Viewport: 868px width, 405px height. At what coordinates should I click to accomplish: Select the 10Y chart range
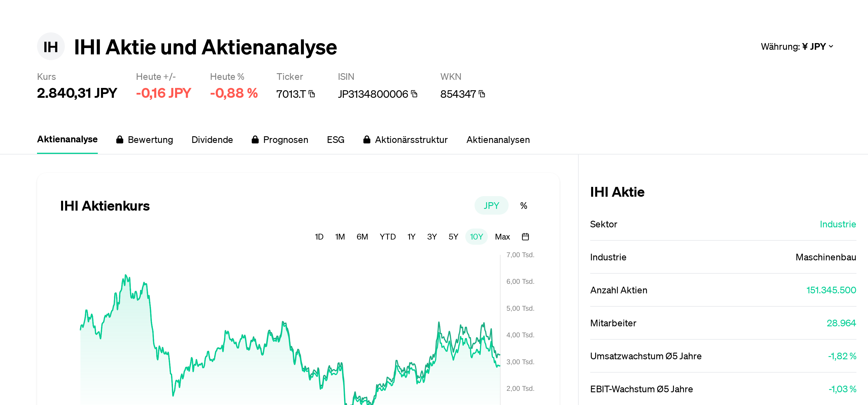click(x=476, y=237)
